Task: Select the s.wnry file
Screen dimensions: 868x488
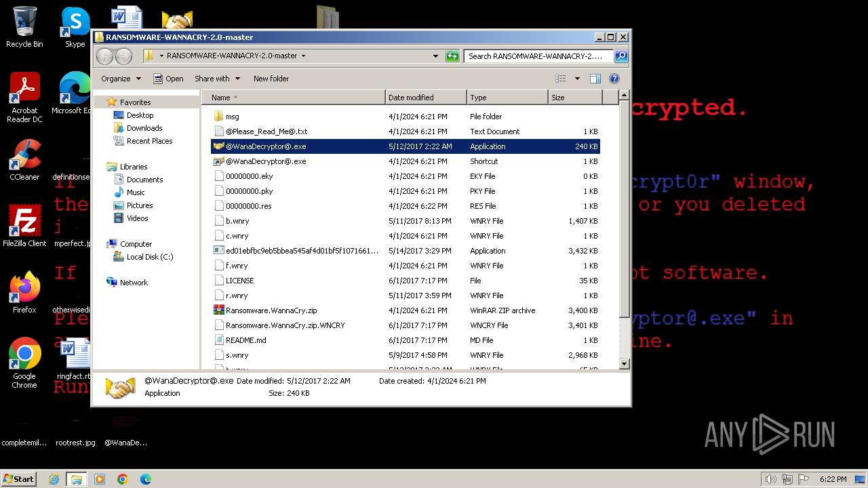Action: (406, 355)
